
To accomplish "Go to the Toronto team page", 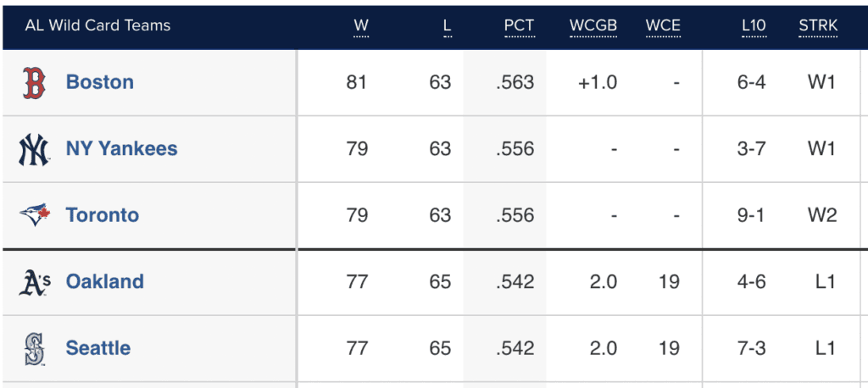I will [x=102, y=215].
